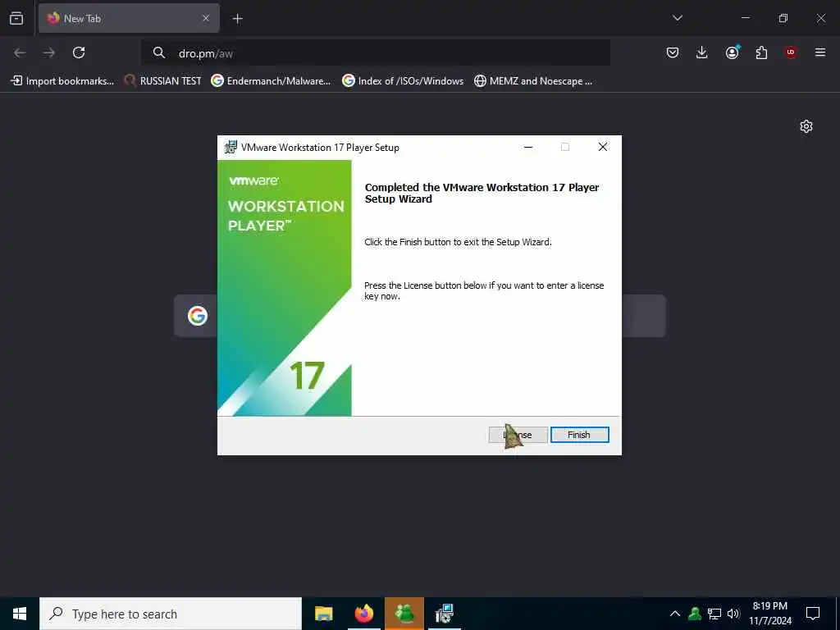Open the Extensions puzzle icon
This screenshot has width=840, height=630.
761,52
